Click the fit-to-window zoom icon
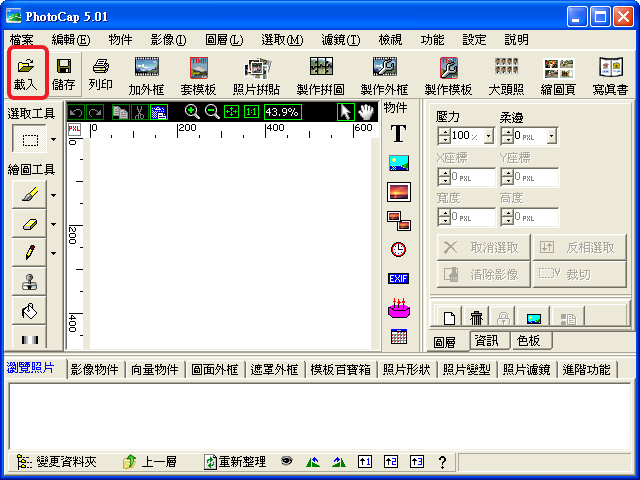Image resolution: width=640 pixels, height=480 pixels. [231, 111]
